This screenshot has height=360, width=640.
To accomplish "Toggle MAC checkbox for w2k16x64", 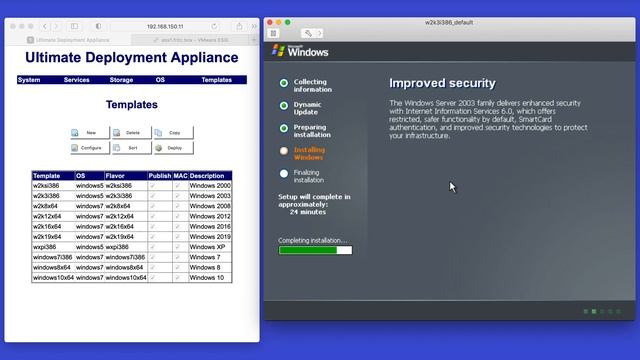I will pyautogui.click(x=177, y=226).
